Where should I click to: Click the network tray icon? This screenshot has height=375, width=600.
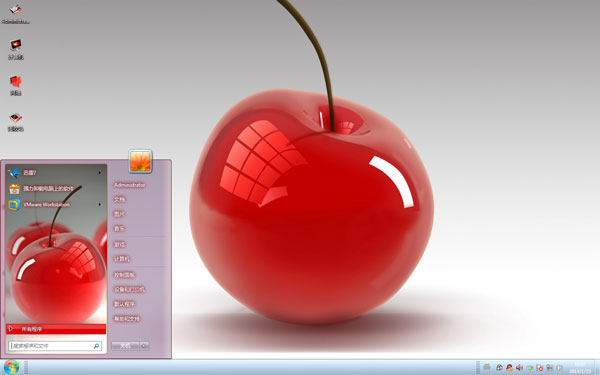tap(549, 368)
